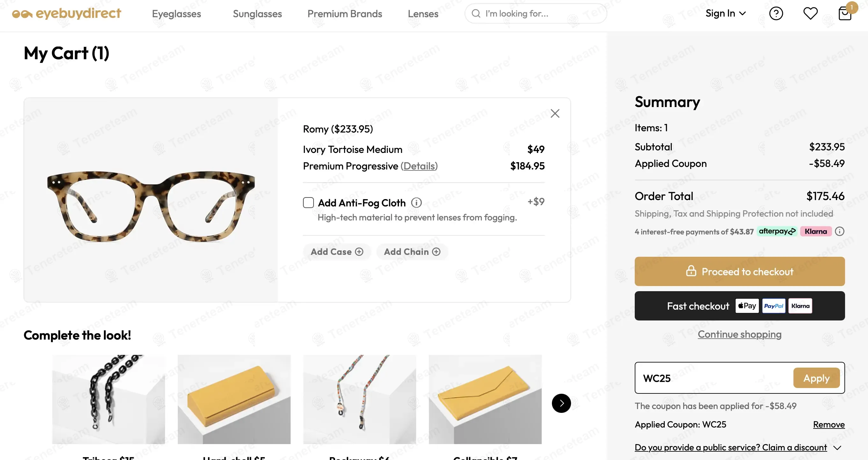
Task: Select the black chain product thumbnail
Action: pos(108,399)
